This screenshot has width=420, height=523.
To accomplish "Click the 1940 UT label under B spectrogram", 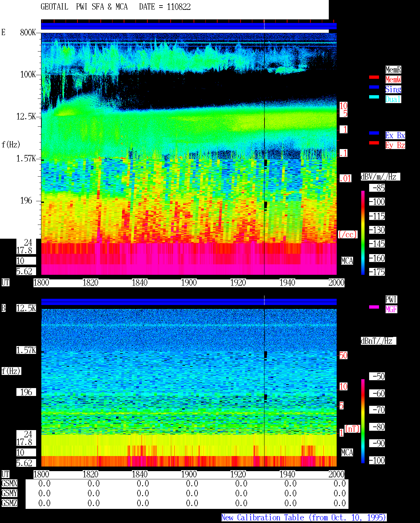I will pos(287,474).
